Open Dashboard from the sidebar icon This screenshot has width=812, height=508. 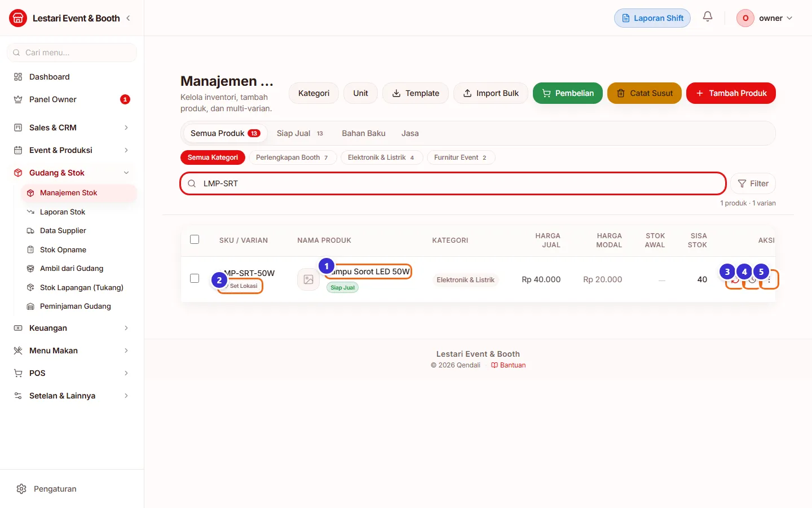[18, 77]
